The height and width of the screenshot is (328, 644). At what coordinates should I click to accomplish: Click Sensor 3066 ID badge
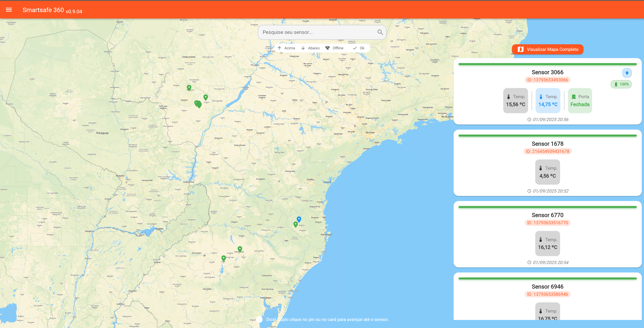(548, 80)
